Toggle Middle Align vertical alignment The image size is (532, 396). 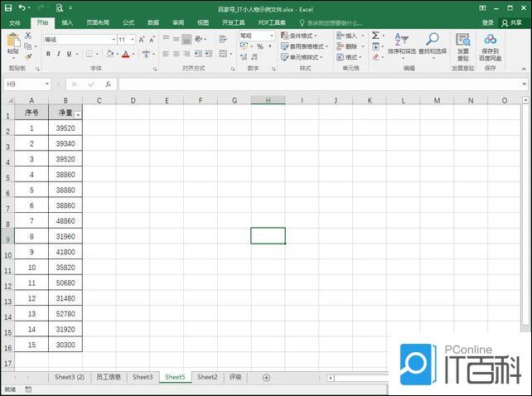click(x=176, y=39)
